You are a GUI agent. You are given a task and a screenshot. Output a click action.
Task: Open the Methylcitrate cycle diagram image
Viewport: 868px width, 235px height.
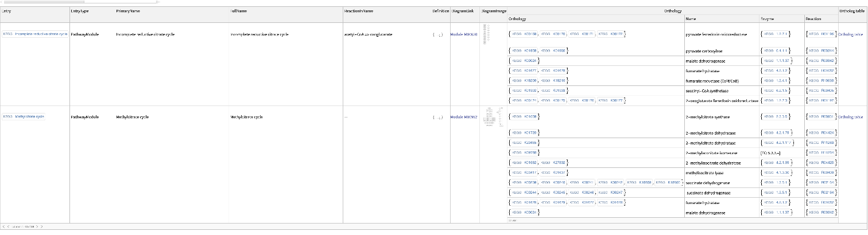(x=490, y=117)
